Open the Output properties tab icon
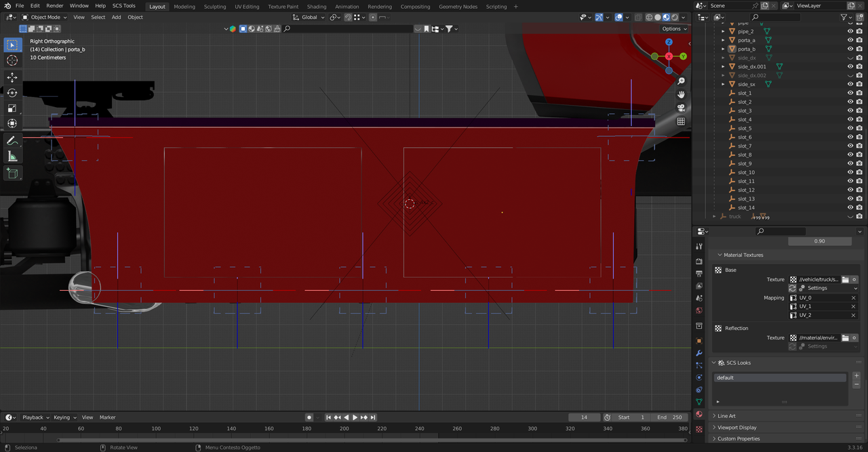The width and height of the screenshot is (868, 452). point(699,274)
